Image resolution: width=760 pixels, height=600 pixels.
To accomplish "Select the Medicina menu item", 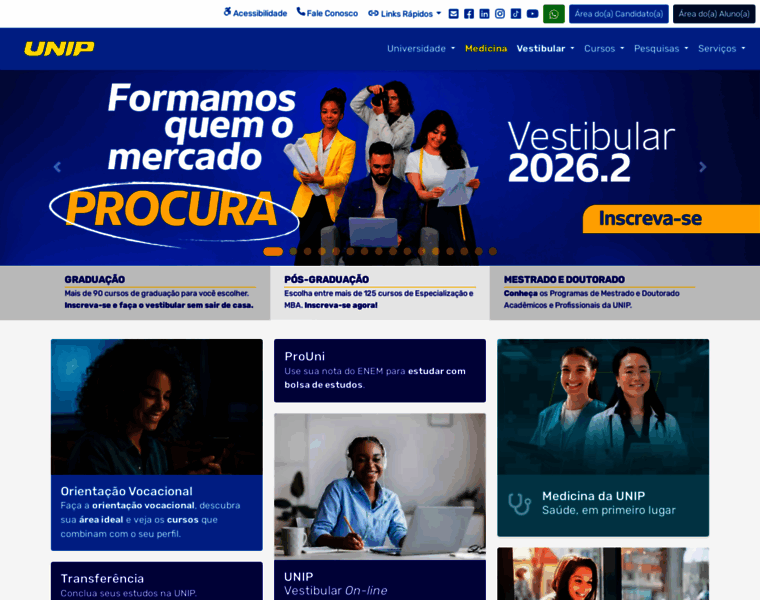I will click(x=486, y=48).
